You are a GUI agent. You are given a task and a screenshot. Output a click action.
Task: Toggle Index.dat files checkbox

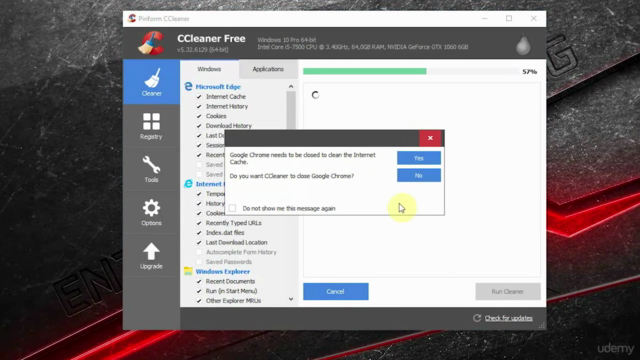199,233
